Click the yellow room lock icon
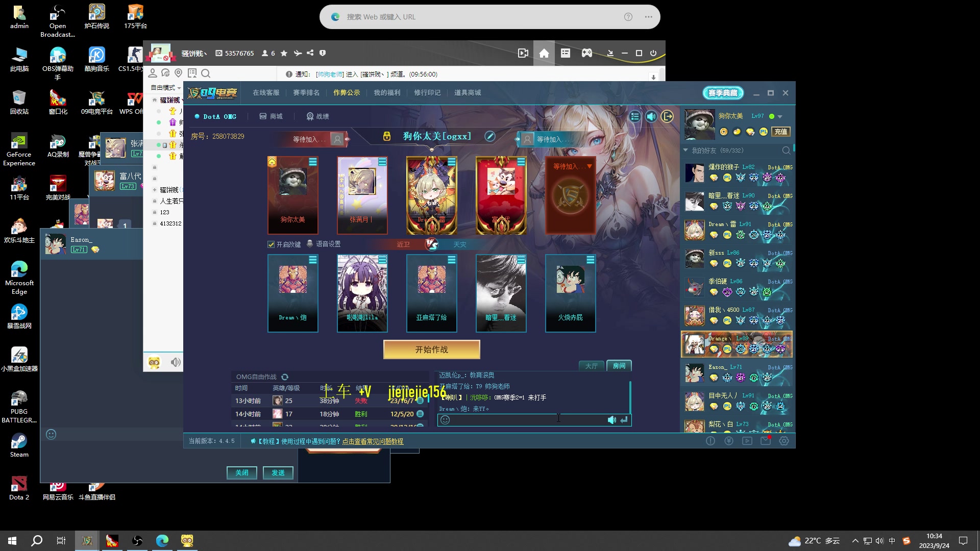 point(386,136)
